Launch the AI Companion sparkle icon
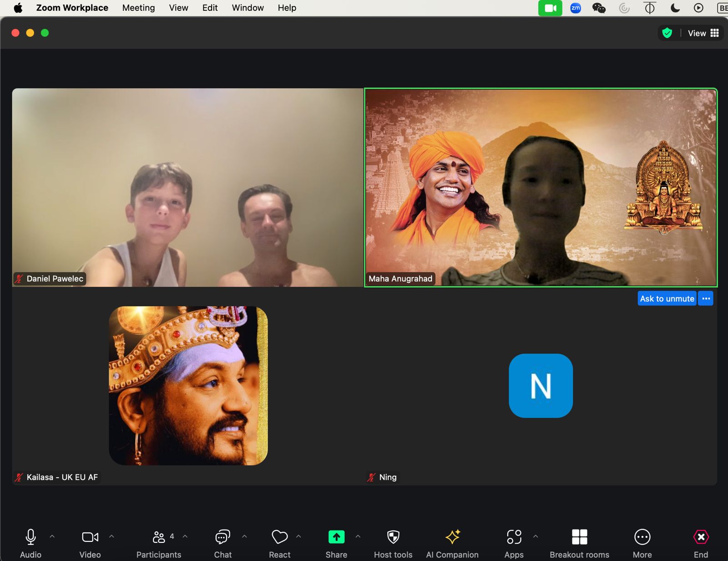 452,537
